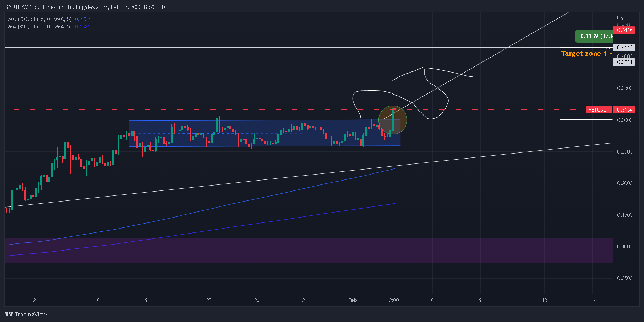Click the TradingView wordmark text
The width and height of the screenshot is (644, 322).
click(31, 314)
